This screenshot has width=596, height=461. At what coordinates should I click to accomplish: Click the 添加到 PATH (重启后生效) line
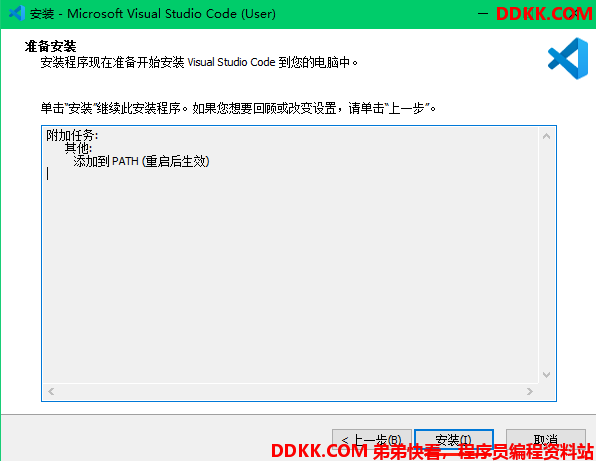141,161
